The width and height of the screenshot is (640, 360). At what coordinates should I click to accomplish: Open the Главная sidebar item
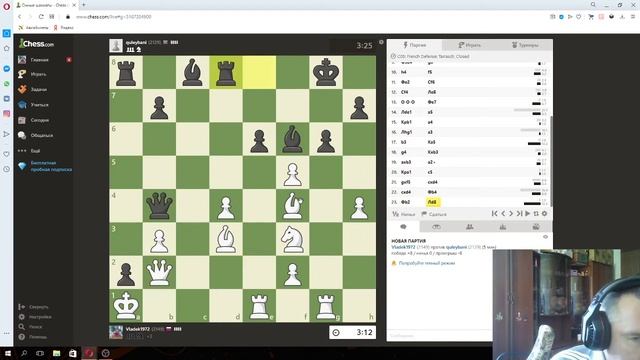pos(39,60)
